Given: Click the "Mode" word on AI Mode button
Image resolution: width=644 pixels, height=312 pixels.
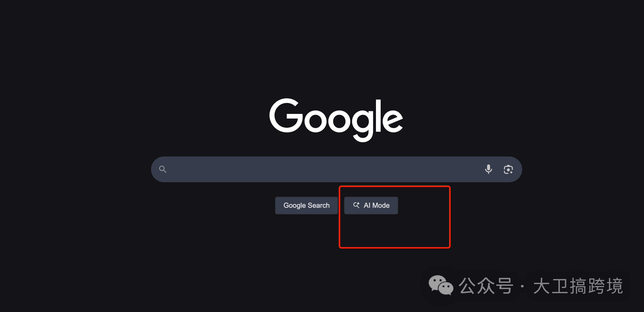Looking at the screenshot, I should [x=381, y=206].
